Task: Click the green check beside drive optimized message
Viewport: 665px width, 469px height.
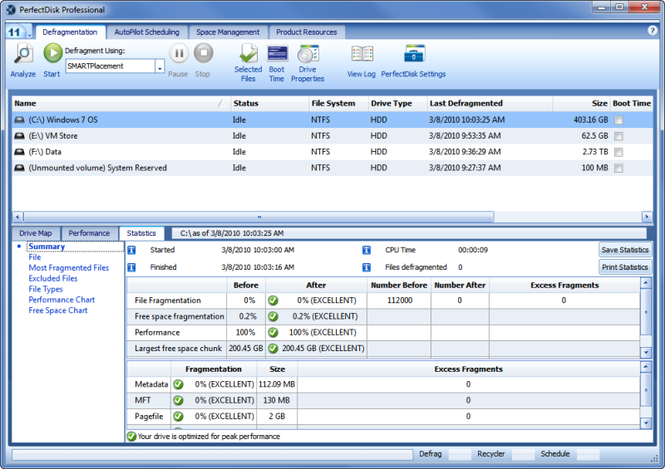Action: pos(131,436)
